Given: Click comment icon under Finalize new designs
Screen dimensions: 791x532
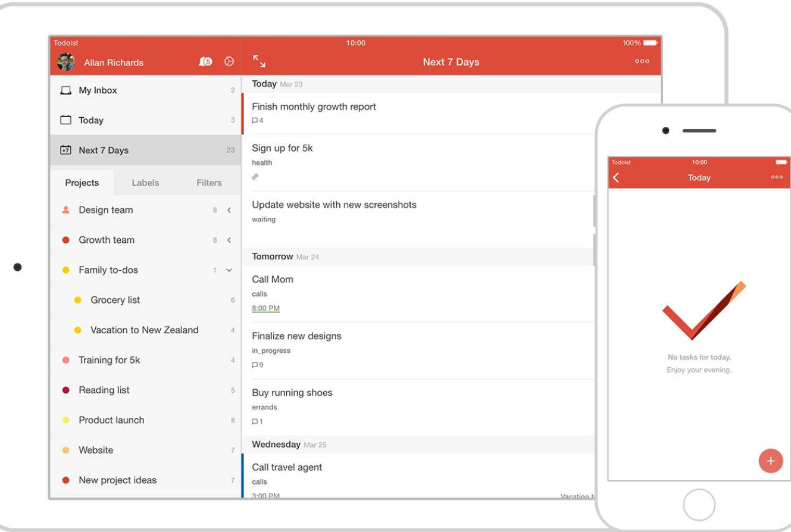Looking at the screenshot, I should tap(255, 365).
